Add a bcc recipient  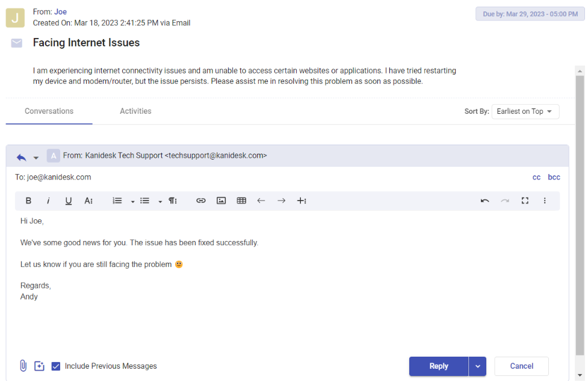[x=554, y=177]
